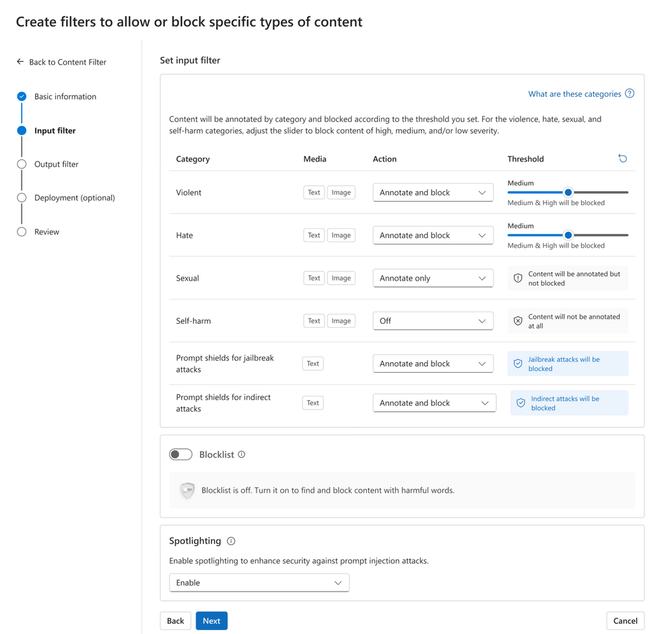Screen dimensions: 672x634
Task: Click the Spotlighting info icon
Action: 231,541
